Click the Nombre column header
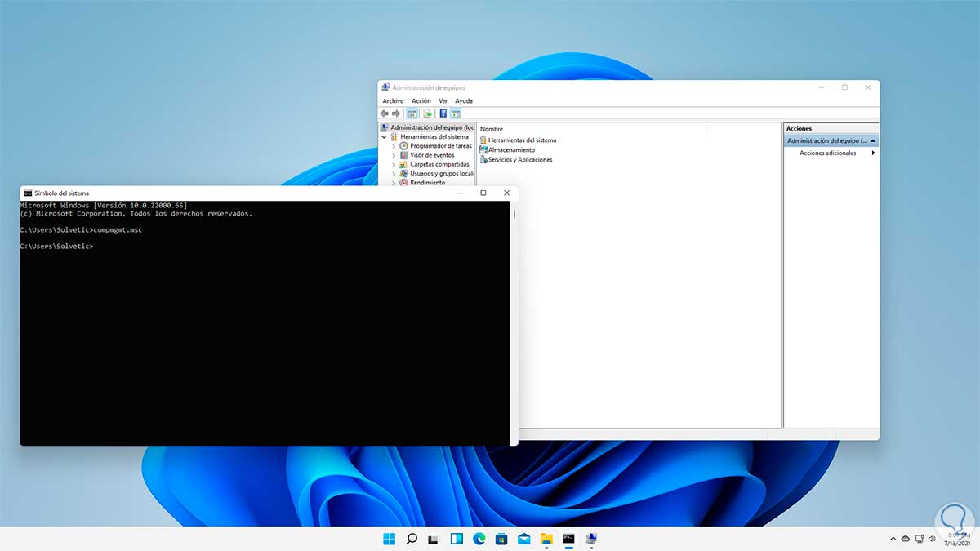This screenshot has width=980, height=551. [492, 129]
